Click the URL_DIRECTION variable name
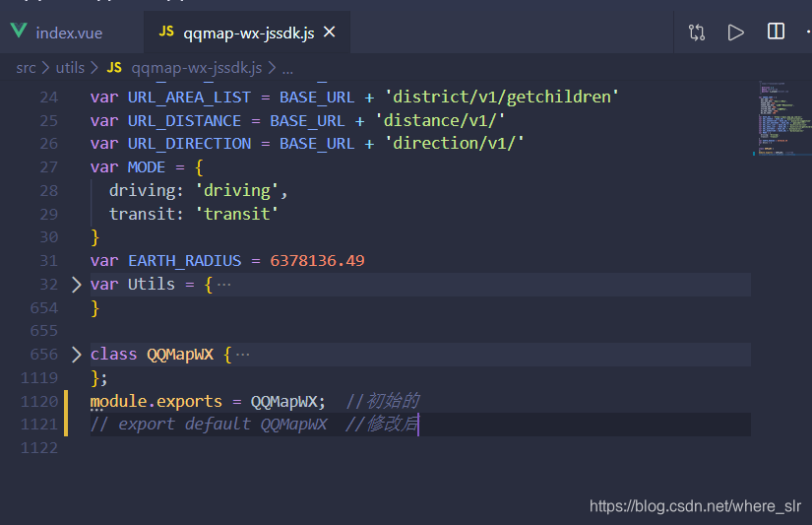 coord(189,144)
